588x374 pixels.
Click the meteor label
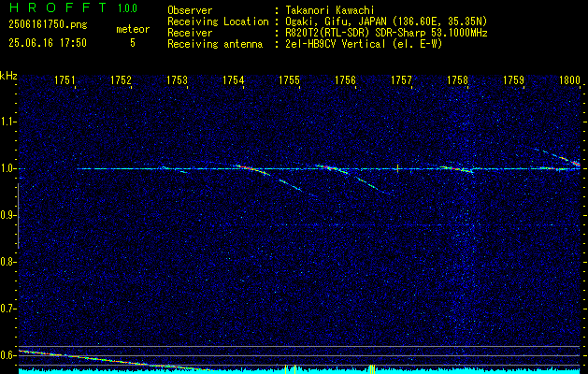[133, 29]
